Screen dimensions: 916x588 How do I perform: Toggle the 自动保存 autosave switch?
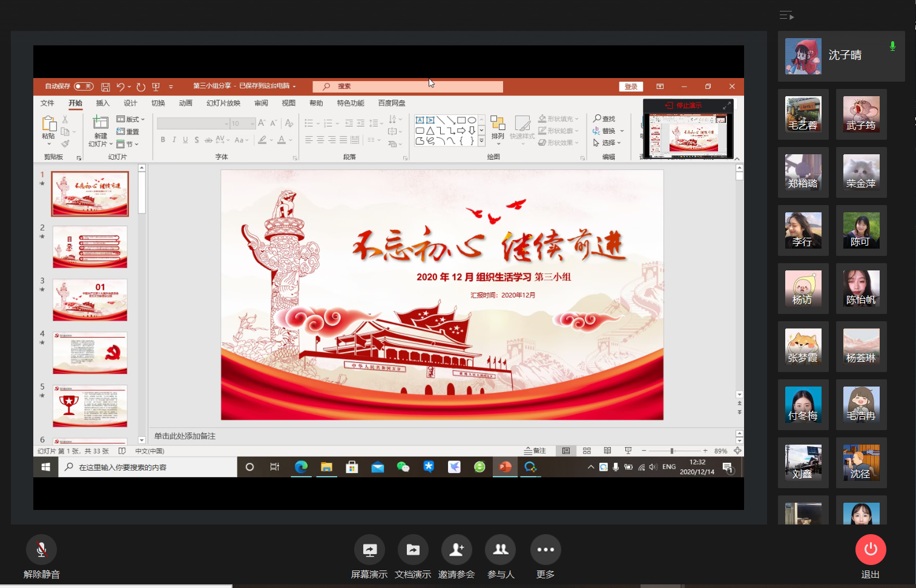click(x=84, y=87)
